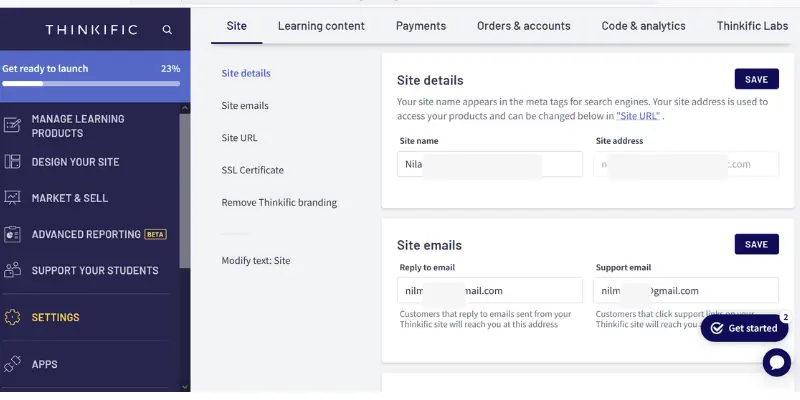The width and height of the screenshot is (800, 400).
Task: Select Support Your Students icon
Action: (x=12, y=270)
